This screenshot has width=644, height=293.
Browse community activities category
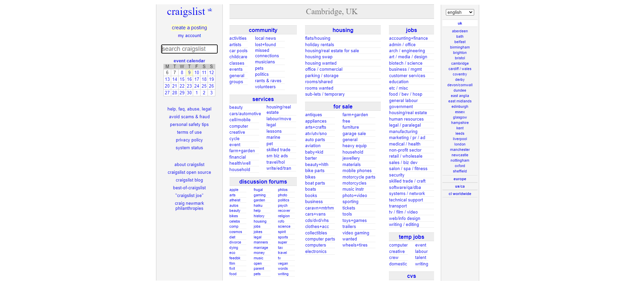point(238,38)
